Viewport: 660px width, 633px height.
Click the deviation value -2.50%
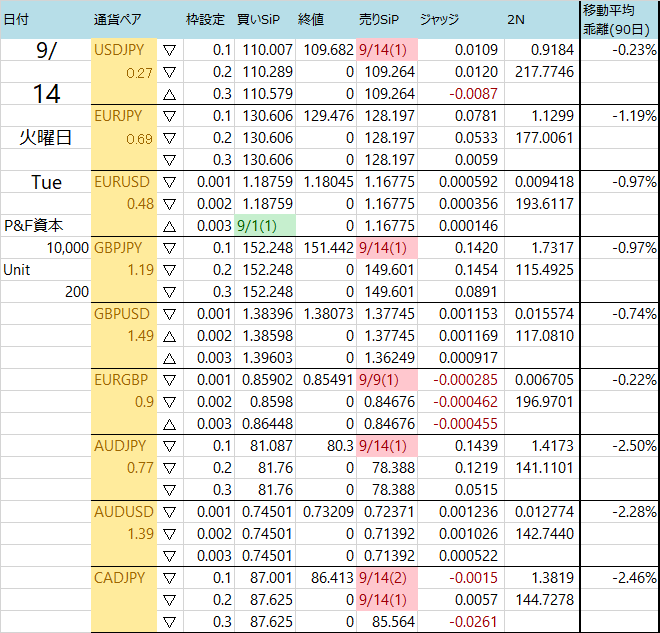(634, 446)
